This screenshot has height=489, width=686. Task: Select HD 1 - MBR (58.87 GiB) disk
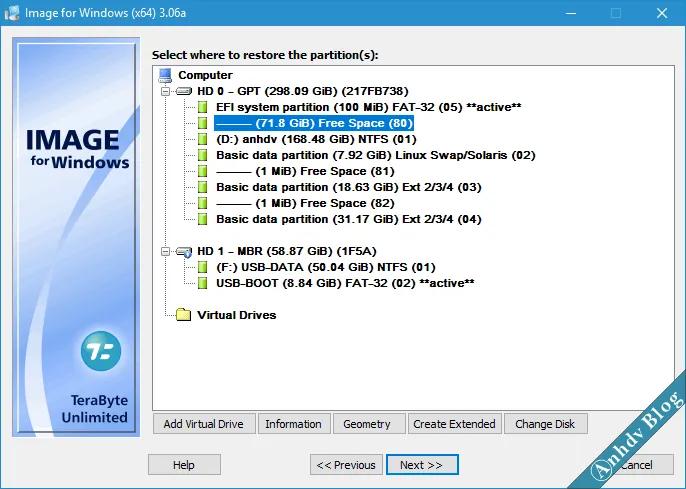tap(287, 251)
